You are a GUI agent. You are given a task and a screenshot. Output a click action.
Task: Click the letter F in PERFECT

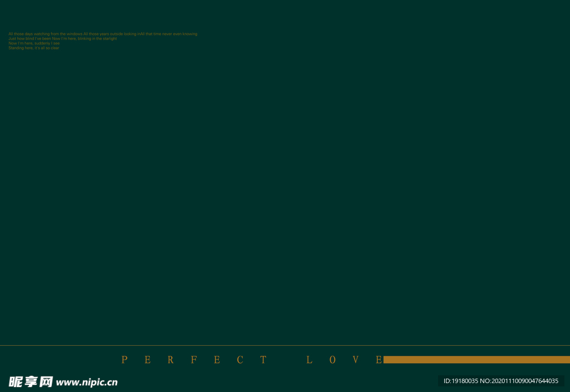[x=194, y=360]
